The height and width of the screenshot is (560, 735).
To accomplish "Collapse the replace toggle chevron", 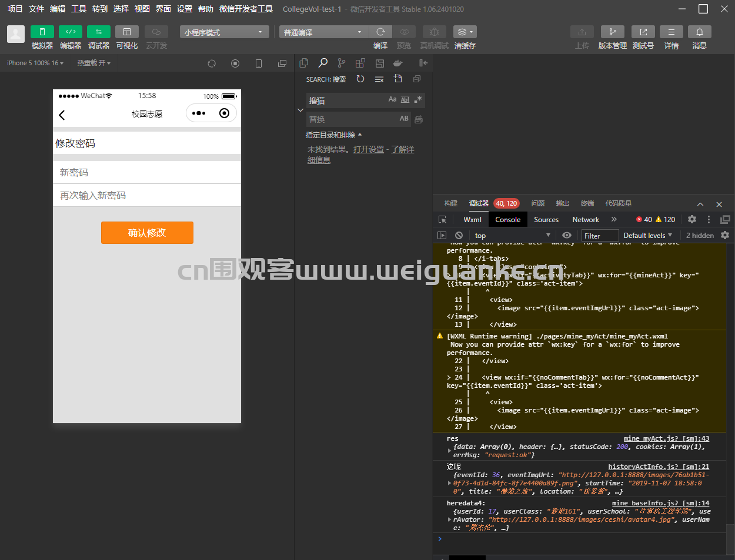I will (x=300, y=110).
